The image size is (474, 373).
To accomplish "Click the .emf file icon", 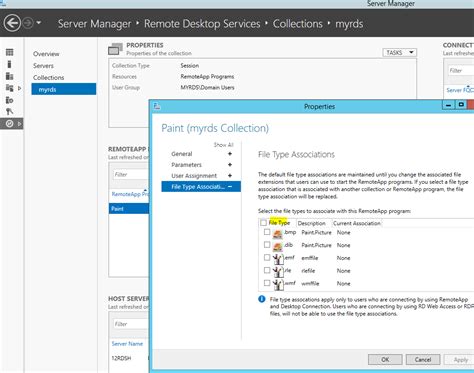I will tap(278, 259).
